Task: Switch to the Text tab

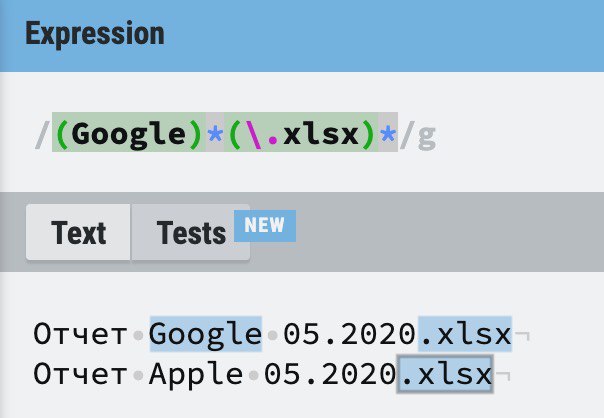Action: (78, 232)
